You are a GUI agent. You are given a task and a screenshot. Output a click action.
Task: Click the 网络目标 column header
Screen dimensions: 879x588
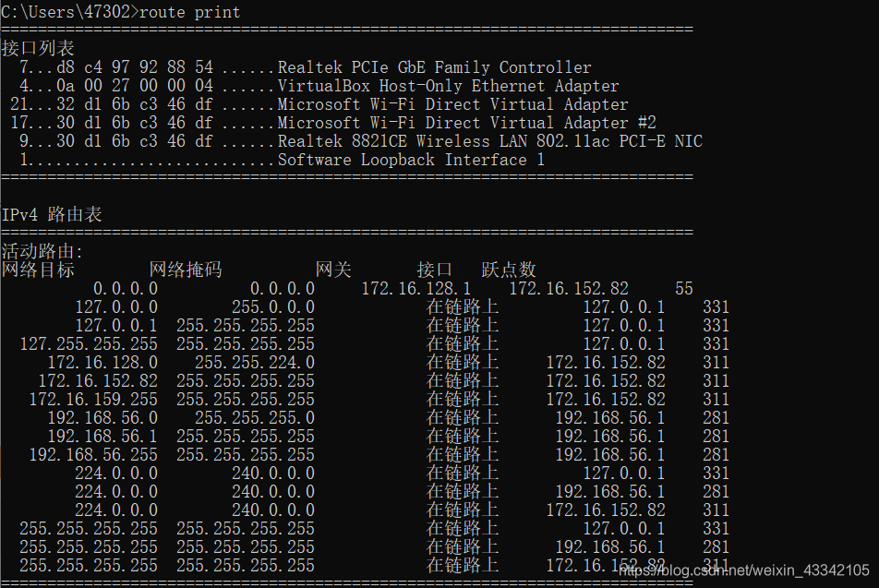tap(38, 270)
